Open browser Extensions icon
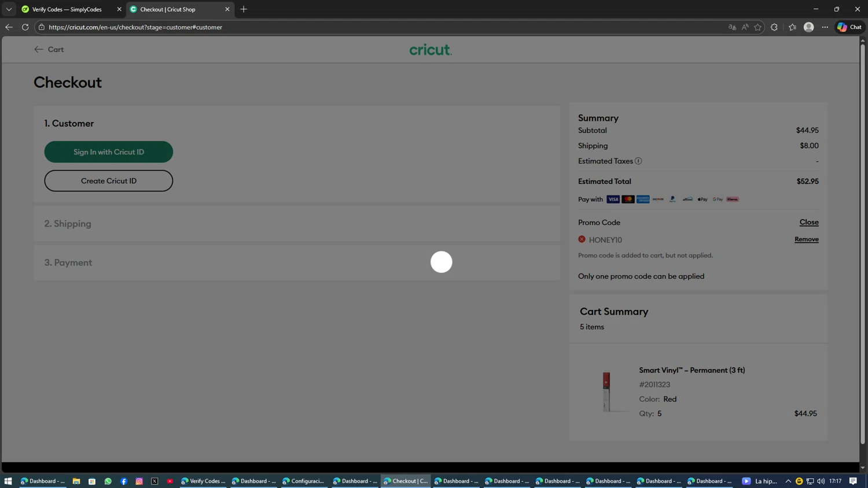The width and height of the screenshot is (868, 488). (774, 27)
